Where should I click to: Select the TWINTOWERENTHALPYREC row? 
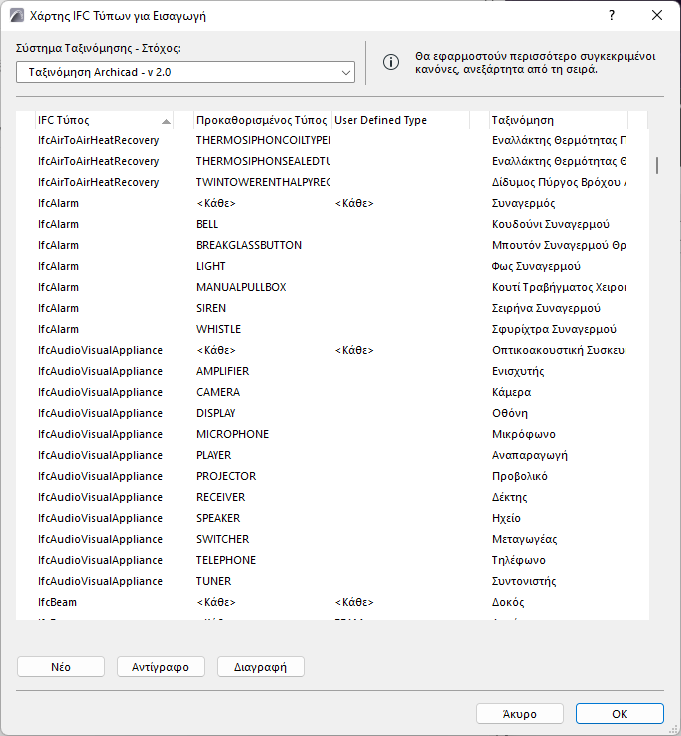pos(332,182)
